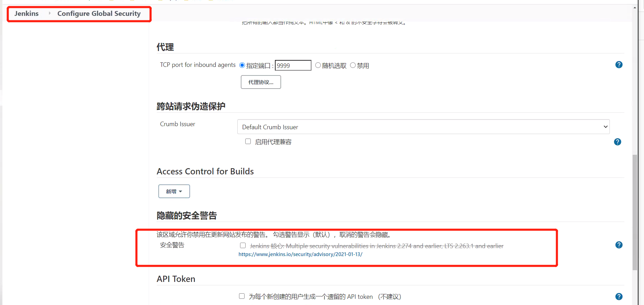
Task: Click the 代理 section heading
Action: tap(165, 47)
